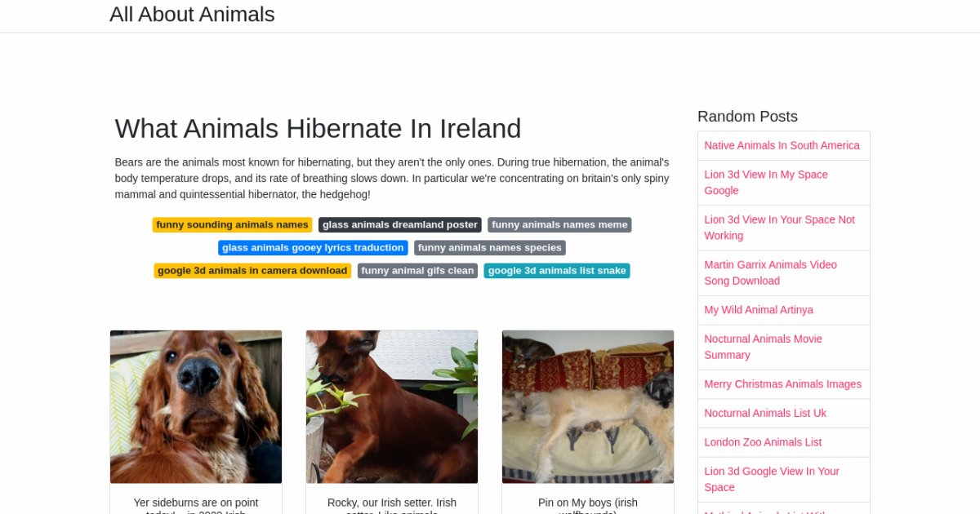The height and width of the screenshot is (514, 980).
Task: View the Rocky Irish setter photo
Action: click(x=392, y=406)
